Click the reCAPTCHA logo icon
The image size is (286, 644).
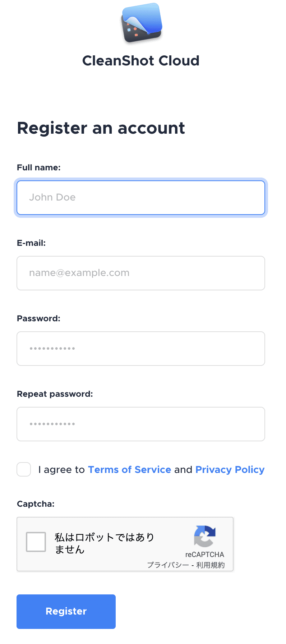coord(204,536)
